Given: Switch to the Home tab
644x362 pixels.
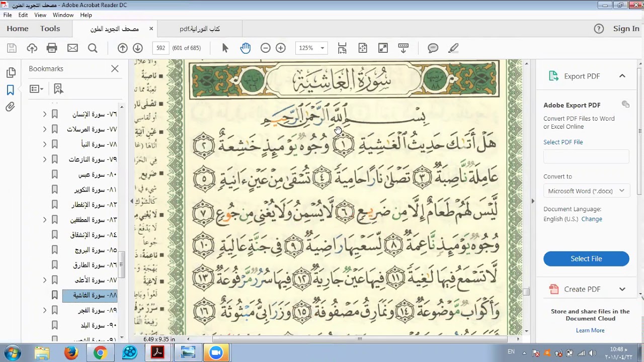Looking at the screenshot, I should (x=18, y=29).
